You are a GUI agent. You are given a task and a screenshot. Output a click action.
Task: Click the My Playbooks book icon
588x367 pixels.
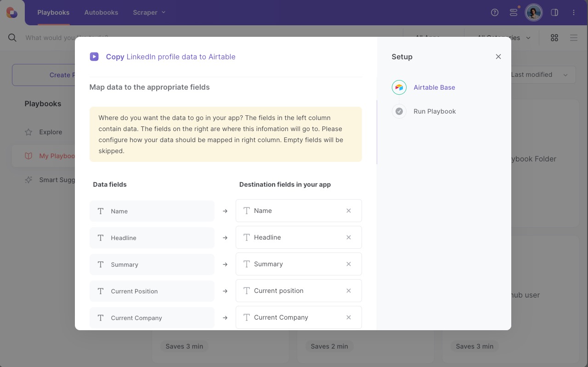[28, 156]
